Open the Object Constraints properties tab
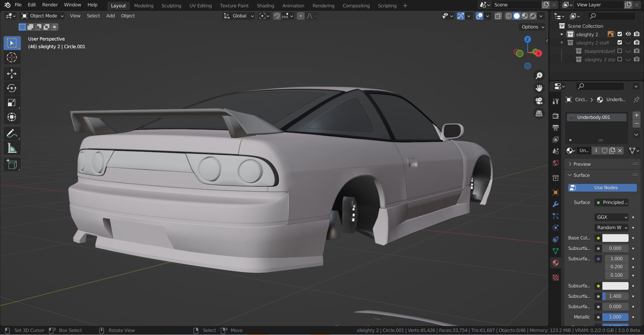This screenshot has height=335, width=644. pos(556,239)
